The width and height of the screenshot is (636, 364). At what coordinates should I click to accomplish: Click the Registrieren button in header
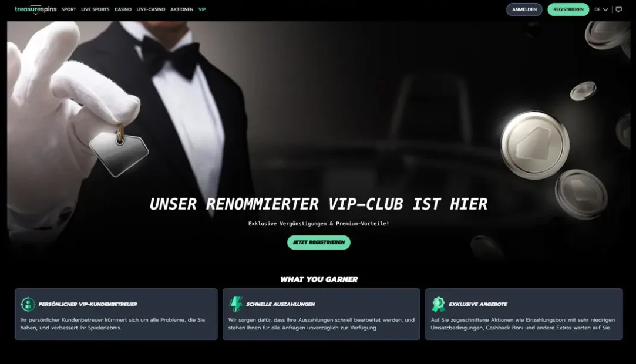[568, 9]
